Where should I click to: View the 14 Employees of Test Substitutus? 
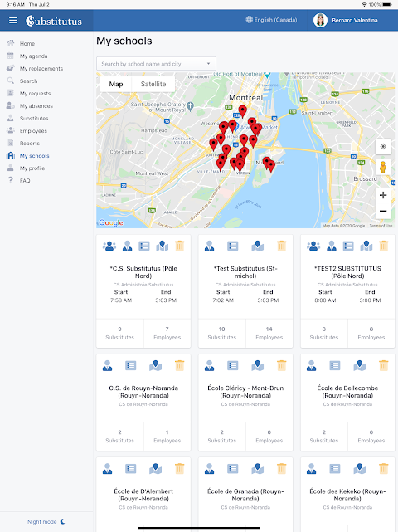coord(269,333)
